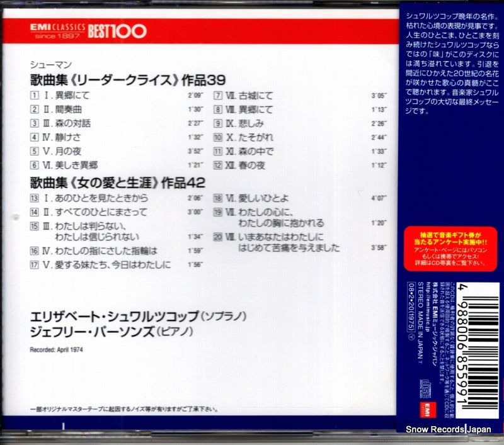Screen dimensions: 504x445
Task: Click the composer name シューマン
Action: click(x=51, y=65)
